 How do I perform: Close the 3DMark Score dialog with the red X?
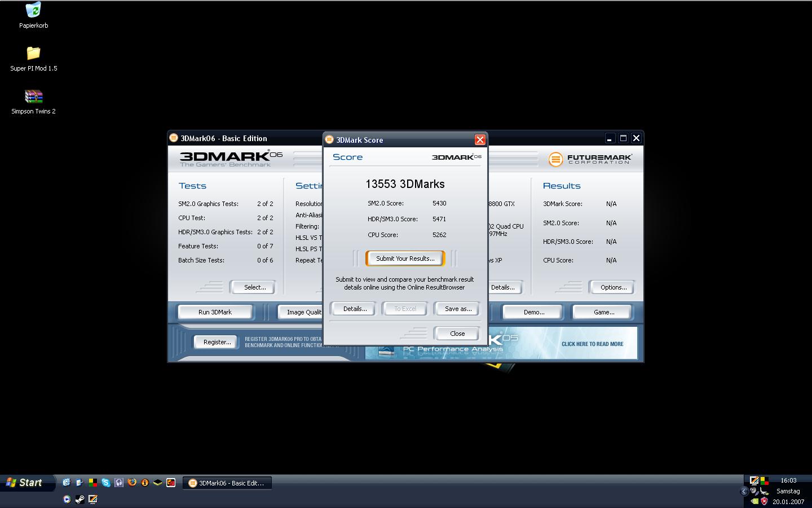click(480, 139)
